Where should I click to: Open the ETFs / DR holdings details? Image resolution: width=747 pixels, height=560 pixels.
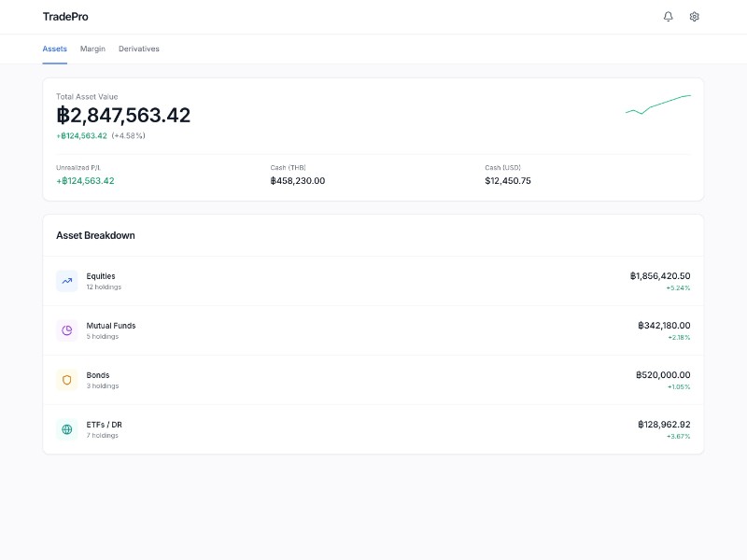pyautogui.click(x=373, y=428)
